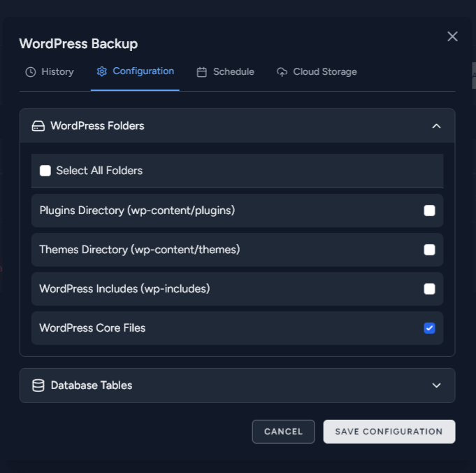Click the 'WordPress Backup' dialog title
The height and width of the screenshot is (473, 476).
click(x=78, y=44)
